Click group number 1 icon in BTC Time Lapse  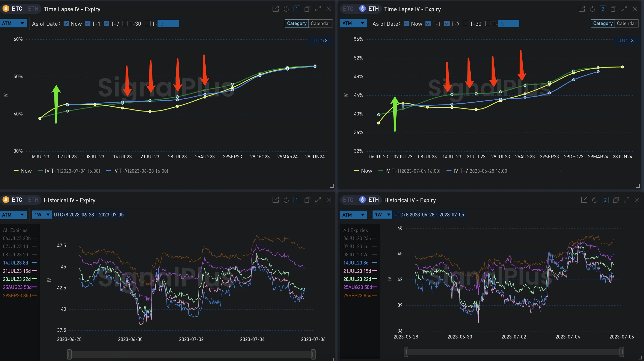(x=297, y=9)
